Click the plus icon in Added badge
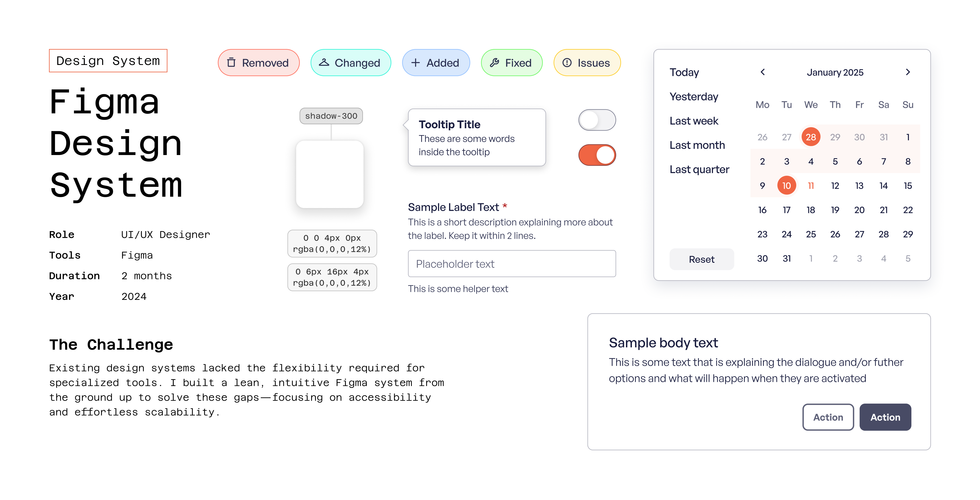Image resolution: width=980 pixels, height=500 pixels. [x=415, y=63]
